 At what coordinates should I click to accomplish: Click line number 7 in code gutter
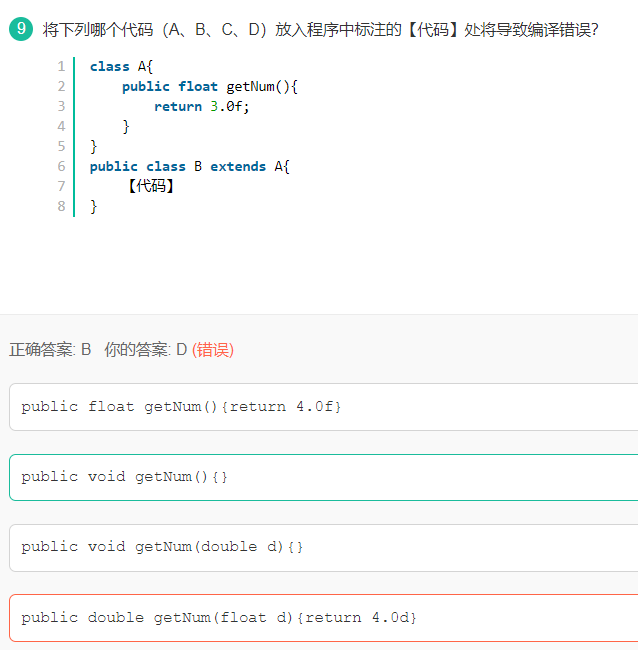pos(61,186)
